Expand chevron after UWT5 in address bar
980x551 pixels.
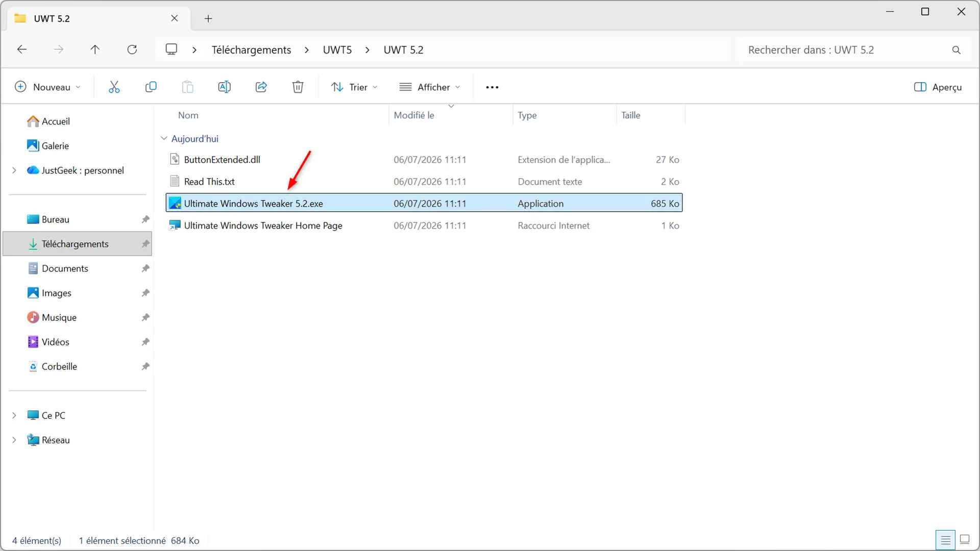pos(367,50)
